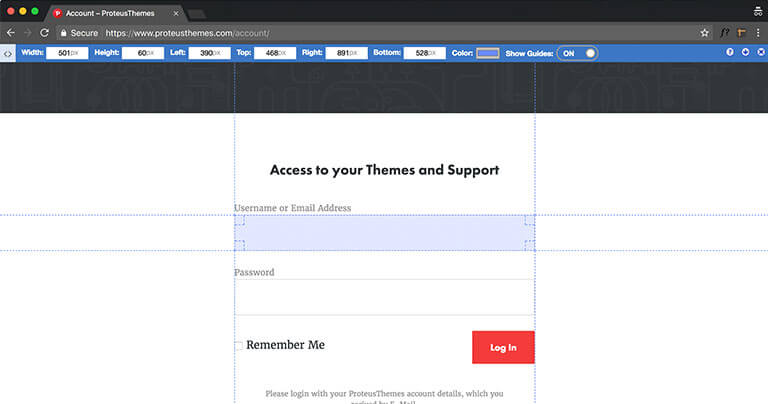
Task: Click the red Log In button
Action: [x=503, y=347]
